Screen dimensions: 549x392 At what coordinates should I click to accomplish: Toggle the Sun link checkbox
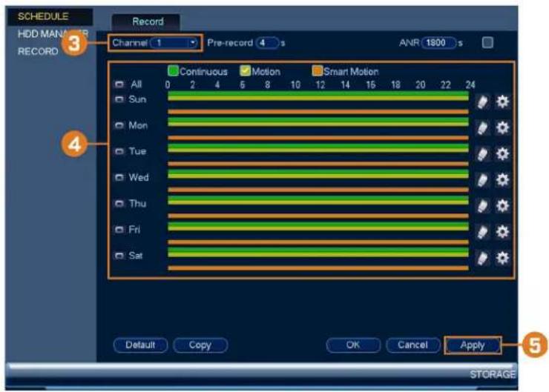(119, 99)
